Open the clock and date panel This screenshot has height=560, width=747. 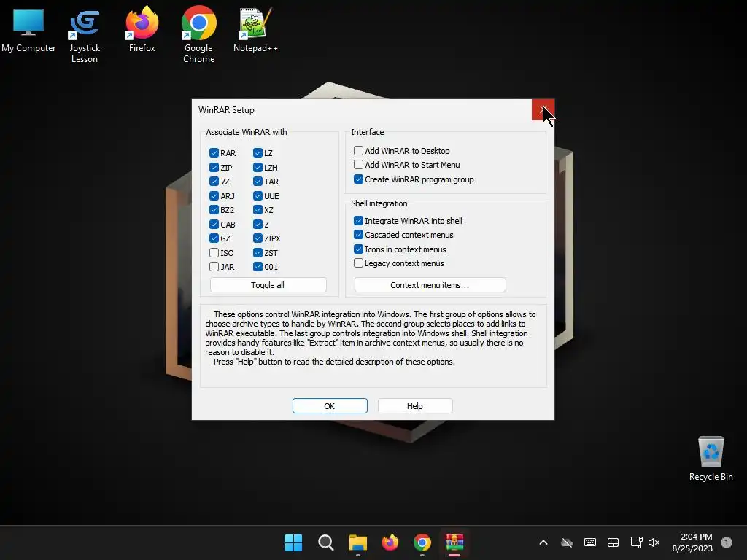692,542
